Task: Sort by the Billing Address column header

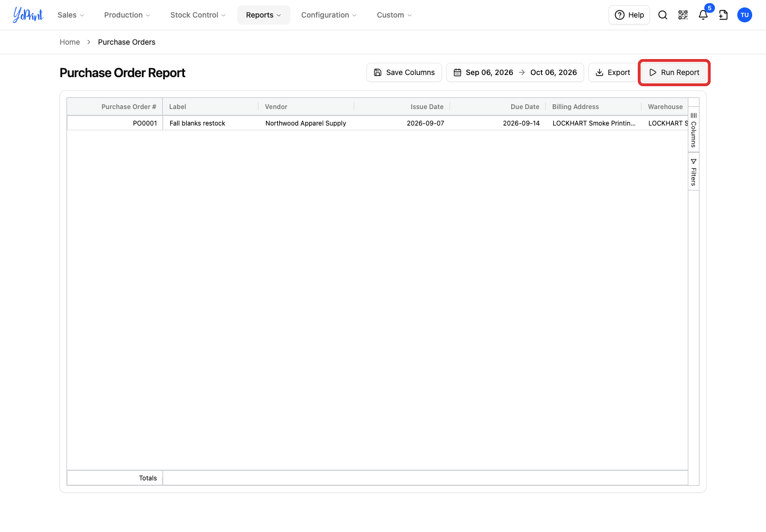Action: click(x=594, y=107)
